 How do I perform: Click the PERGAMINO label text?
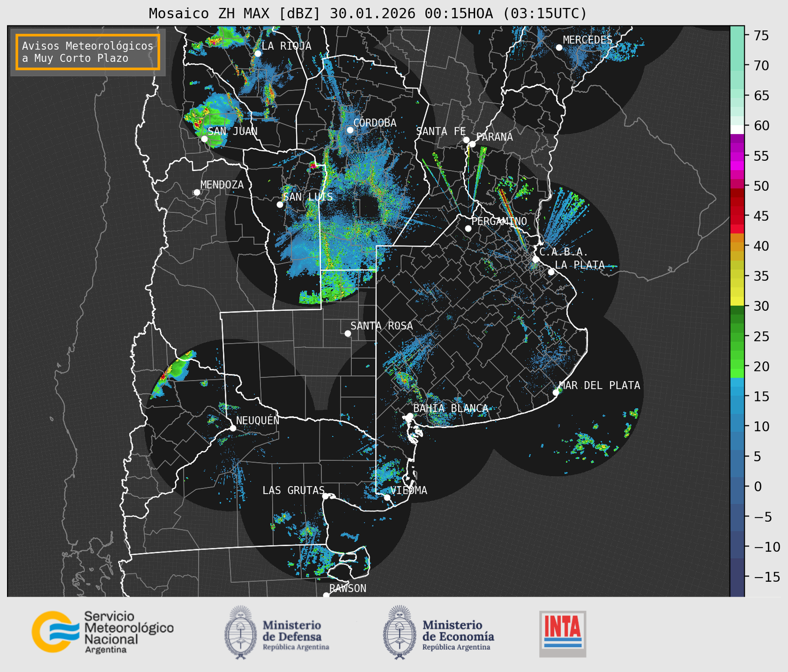click(499, 221)
